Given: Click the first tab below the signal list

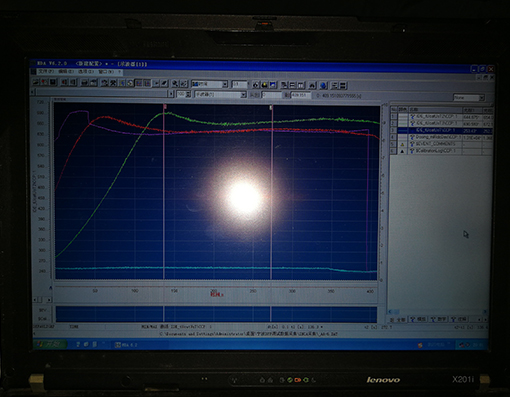Looking at the screenshot, I should click(398, 320).
